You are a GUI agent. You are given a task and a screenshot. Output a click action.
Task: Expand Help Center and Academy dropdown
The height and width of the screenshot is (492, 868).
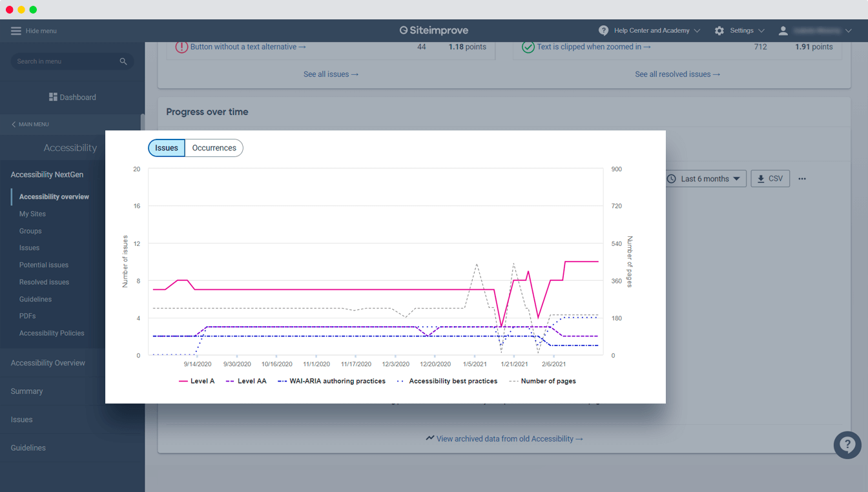click(x=696, y=30)
